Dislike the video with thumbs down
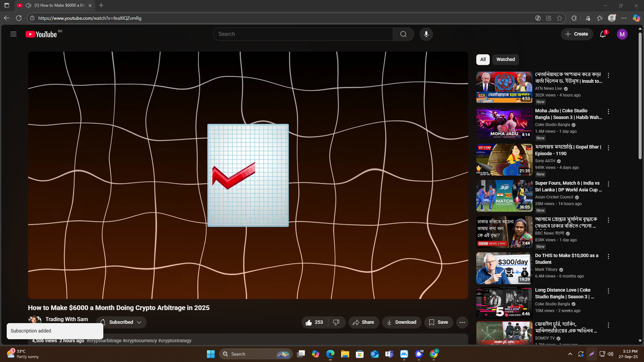The image size is (644, 362). point(336,322)
